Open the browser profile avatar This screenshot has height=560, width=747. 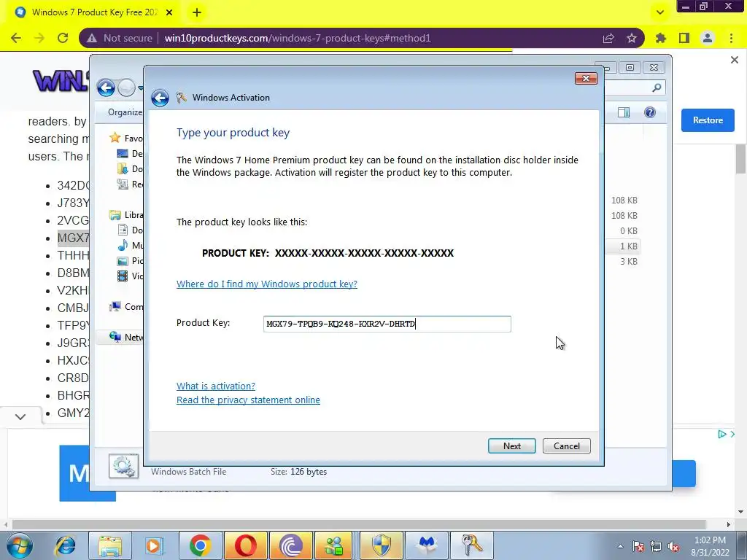coord(708,38)
